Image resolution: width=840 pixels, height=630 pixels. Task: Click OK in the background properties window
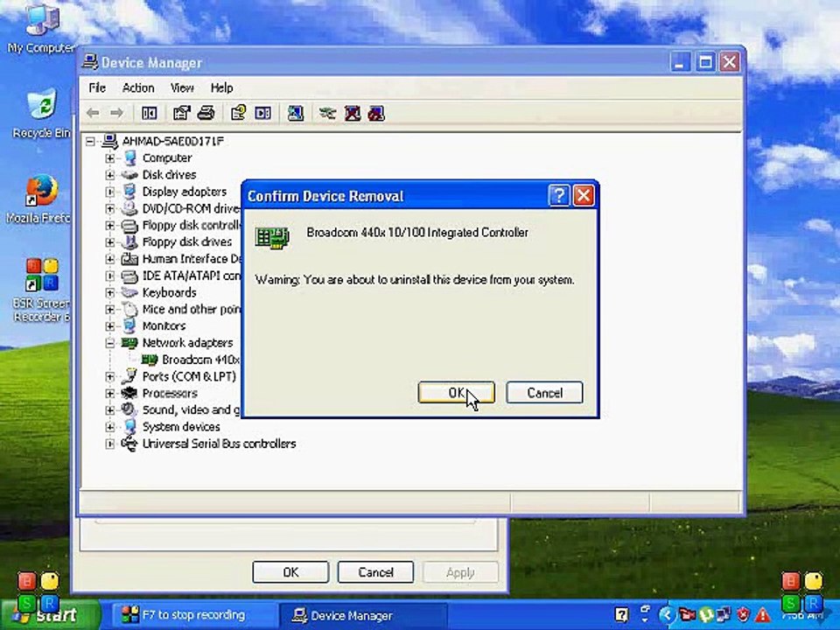(290, 572)
